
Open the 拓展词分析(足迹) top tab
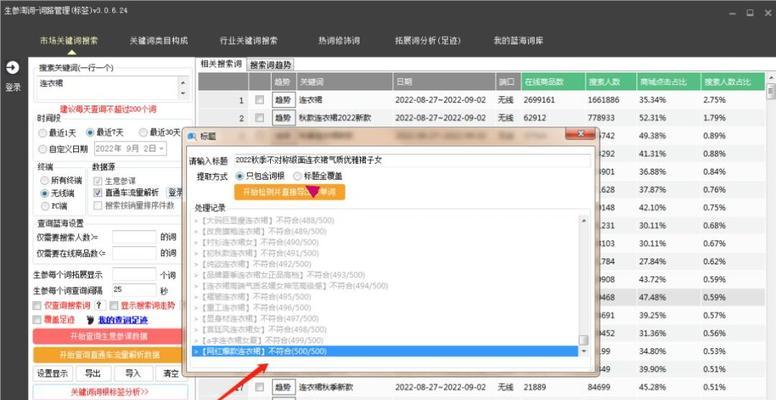coord(428,41)
